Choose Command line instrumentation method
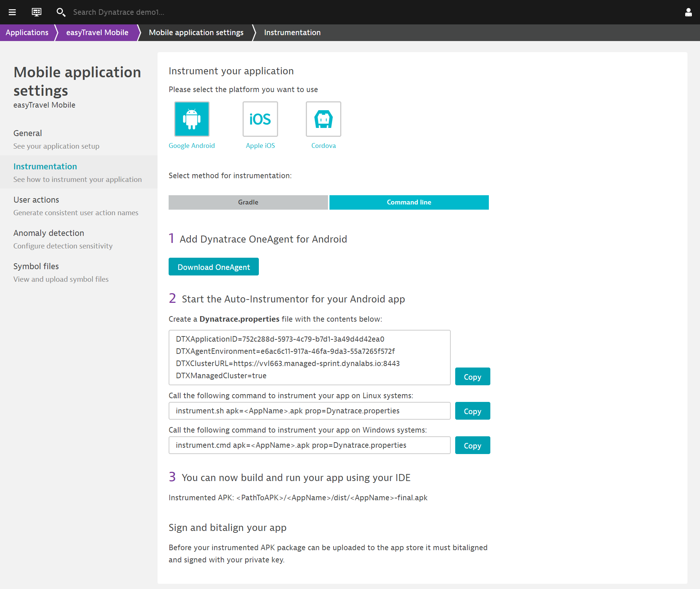 [x=409, y=202]
